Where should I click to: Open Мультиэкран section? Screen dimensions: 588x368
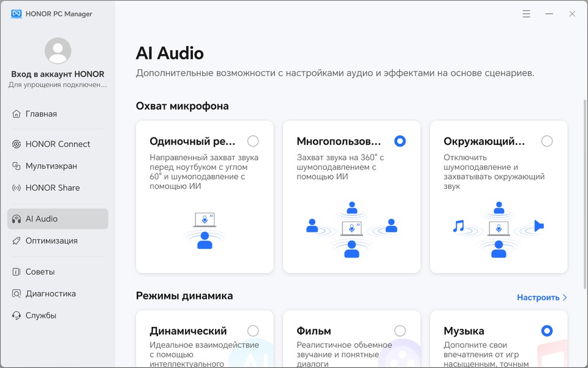[x=58, y=166]
